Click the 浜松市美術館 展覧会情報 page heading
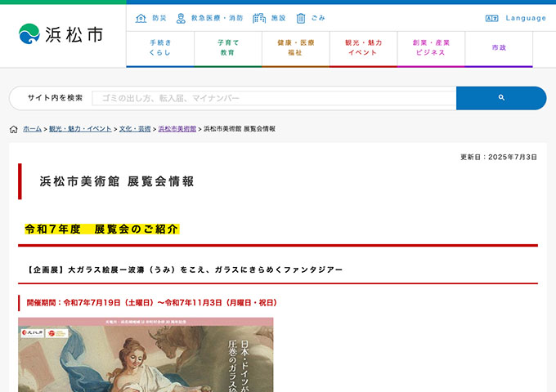Image resolution: width=556 pixels, height=392 pixels. (x=117, y=181)
